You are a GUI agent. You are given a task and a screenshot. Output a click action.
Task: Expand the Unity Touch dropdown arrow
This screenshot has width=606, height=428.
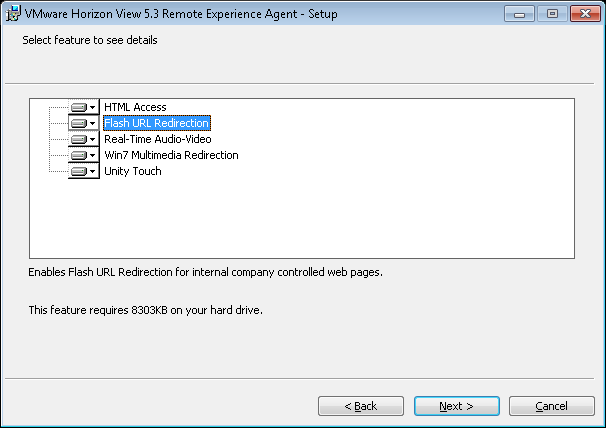click(93, 171)
